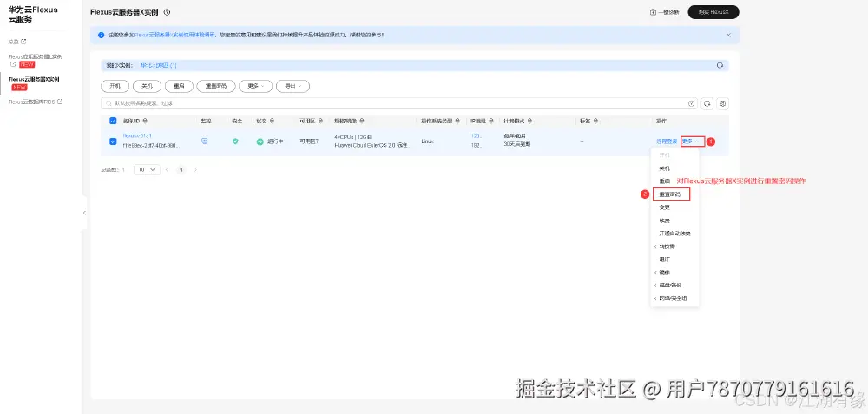This screenshot has height=414, width=868.
Task: Click the 一键诊断 diagnosis icon button
Action: pyautogui.click(x=664, y=12)
